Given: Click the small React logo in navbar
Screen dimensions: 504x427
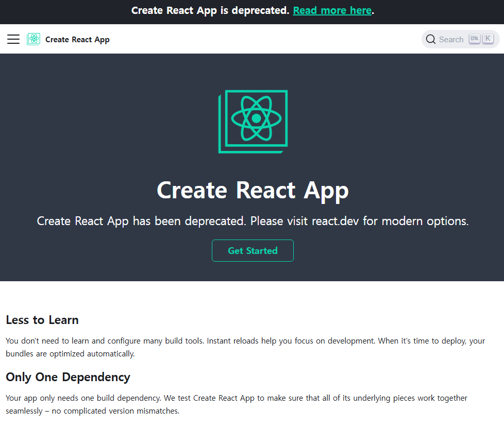Looking at the screenshot, I should click(x=33, y=39).
